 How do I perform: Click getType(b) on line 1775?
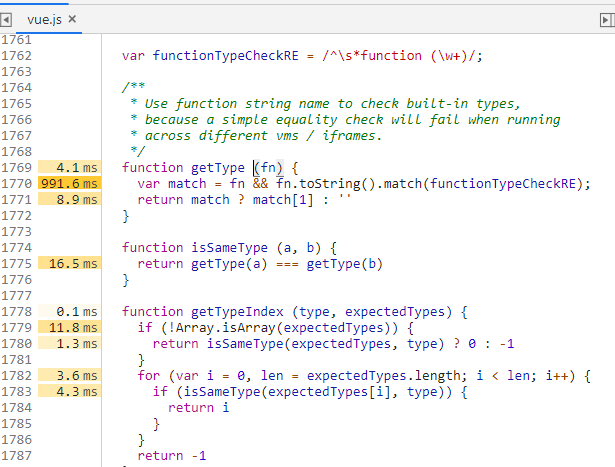coord(344,264)
